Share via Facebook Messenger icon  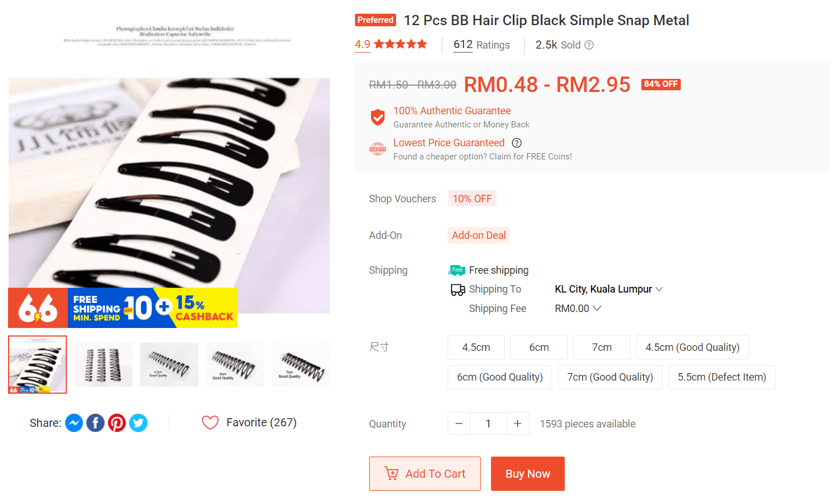[74, 423]
